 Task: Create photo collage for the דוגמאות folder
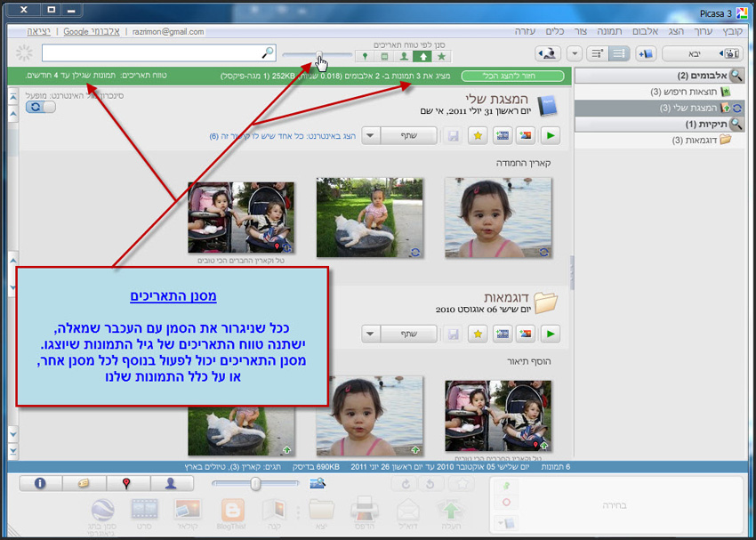pos(526,334)
